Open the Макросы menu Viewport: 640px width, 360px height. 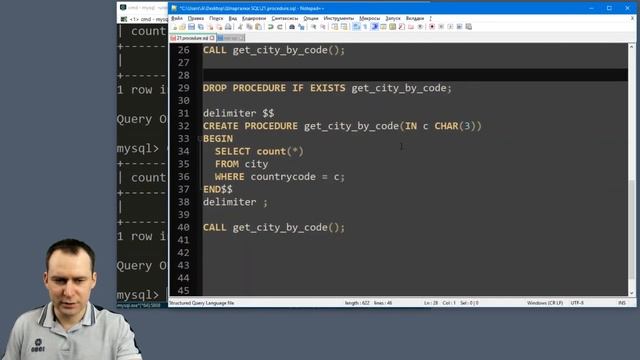tap(369, 18)
